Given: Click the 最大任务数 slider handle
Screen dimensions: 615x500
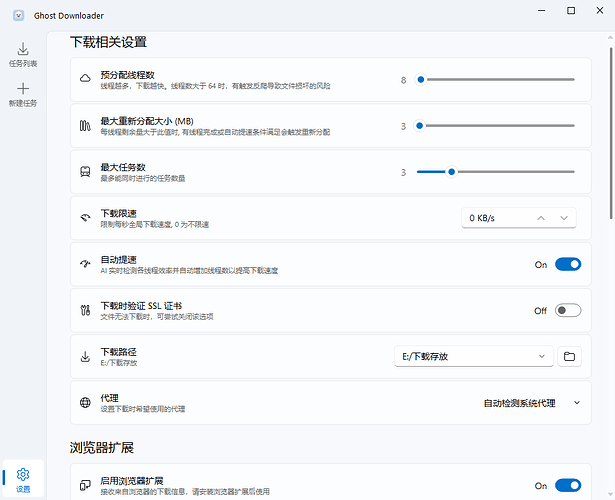Looking at the screenshot, I should (x=452, y=172).
